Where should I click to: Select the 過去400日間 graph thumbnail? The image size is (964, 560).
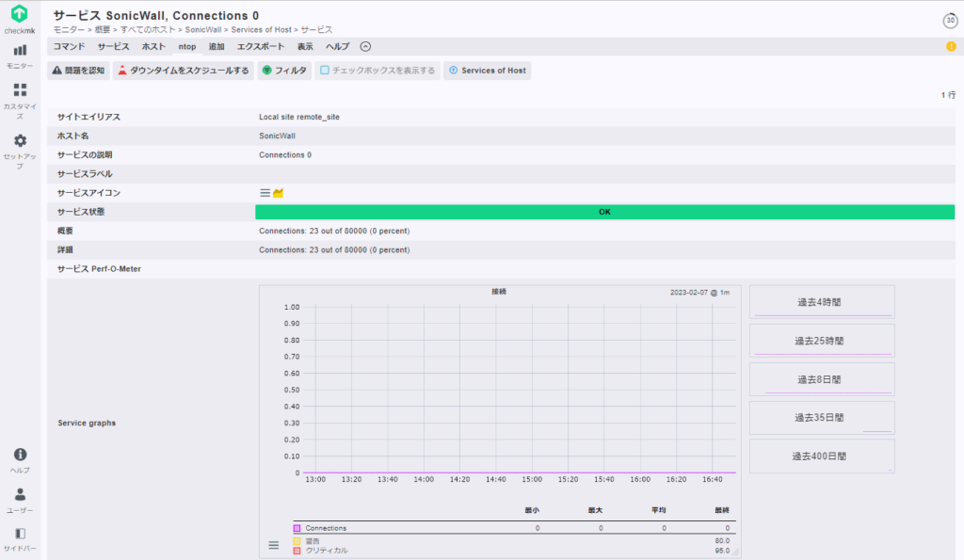[822, 456]
